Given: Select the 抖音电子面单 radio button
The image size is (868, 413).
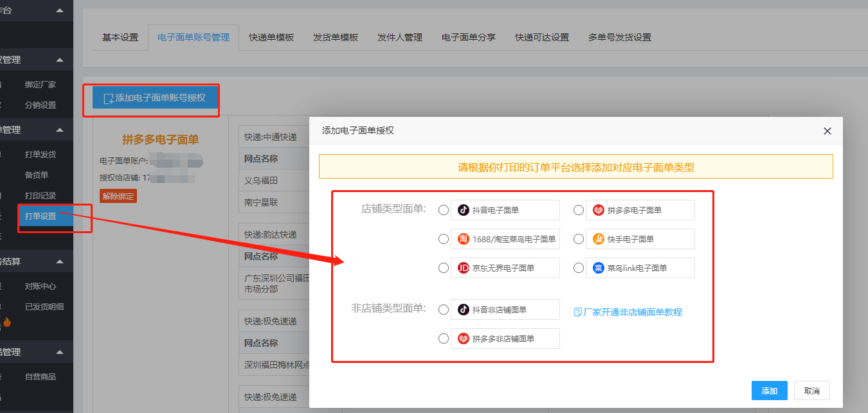Looking at the screenshot, I should coord(443,210).
